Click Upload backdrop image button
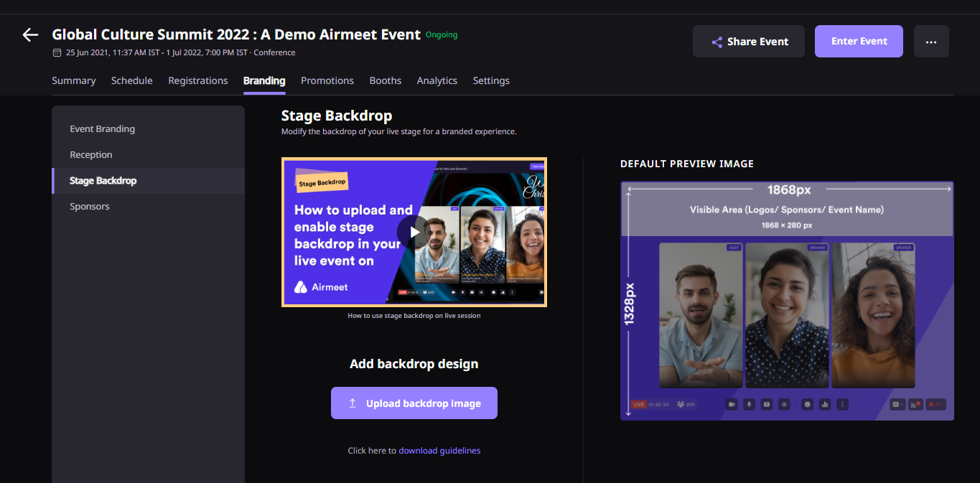Viewport: 980px width, 483px height. coord(414,403)
